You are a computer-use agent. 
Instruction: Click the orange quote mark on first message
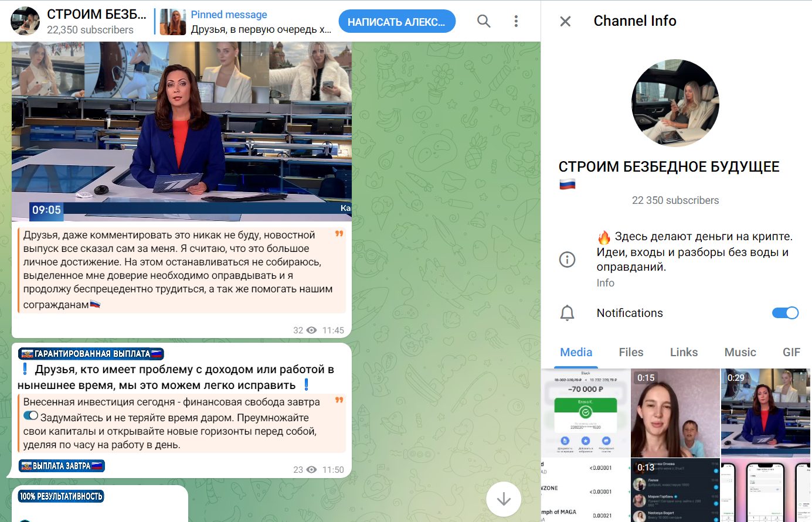[339, 234]
